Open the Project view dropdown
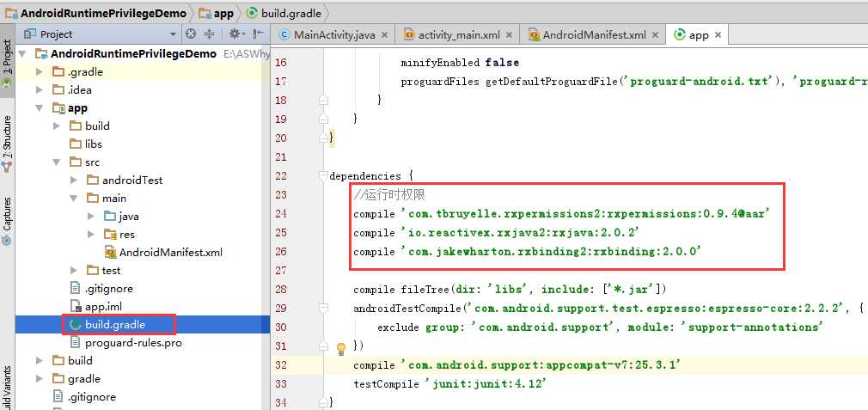The image size is (868, 410). pyautogui.click(x=173, y=34)
